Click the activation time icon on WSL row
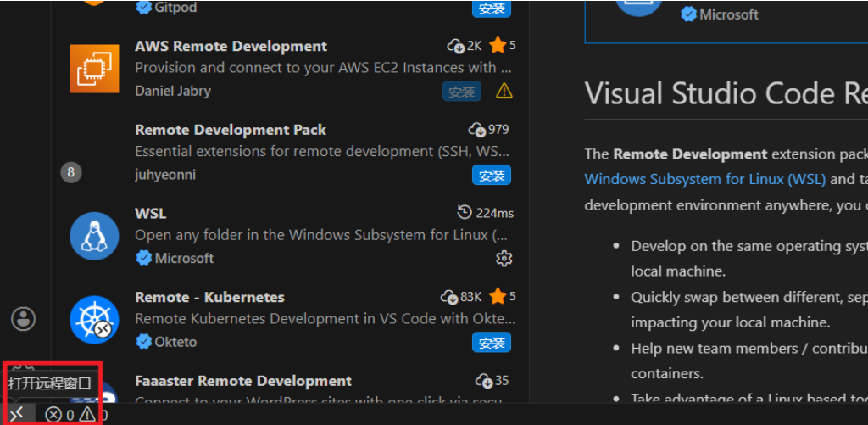The height and width of the screenshot is (425, 868). coord(465,213)
